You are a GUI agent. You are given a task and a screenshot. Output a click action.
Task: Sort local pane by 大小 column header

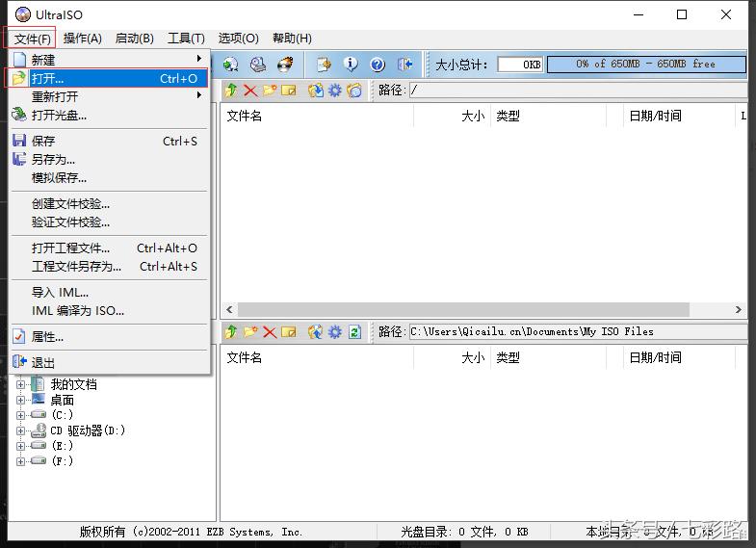[452, 357]
